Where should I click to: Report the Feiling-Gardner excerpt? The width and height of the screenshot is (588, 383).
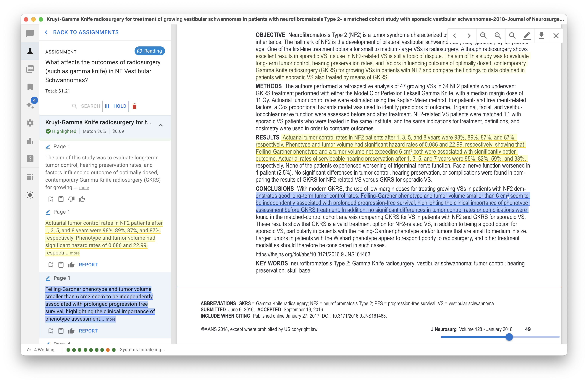point(88,331)
